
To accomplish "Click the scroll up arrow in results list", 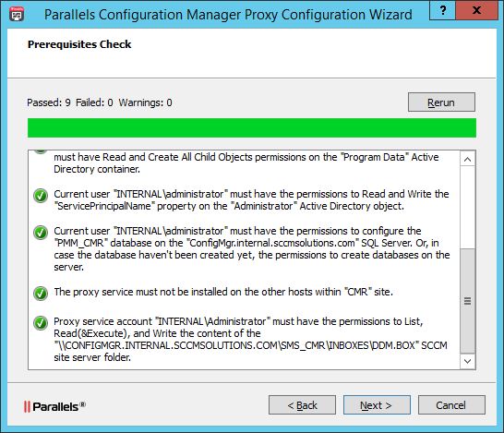I will pos(468,159).
